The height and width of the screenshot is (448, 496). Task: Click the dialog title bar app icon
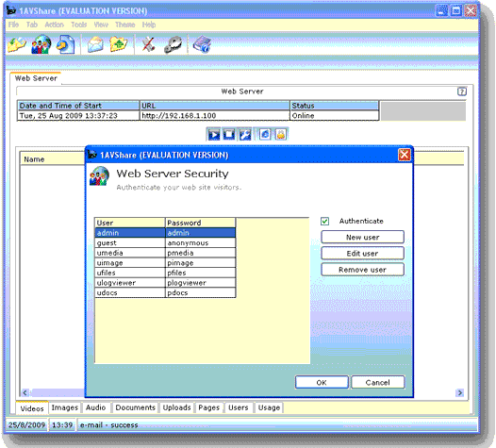pos(92,155)
